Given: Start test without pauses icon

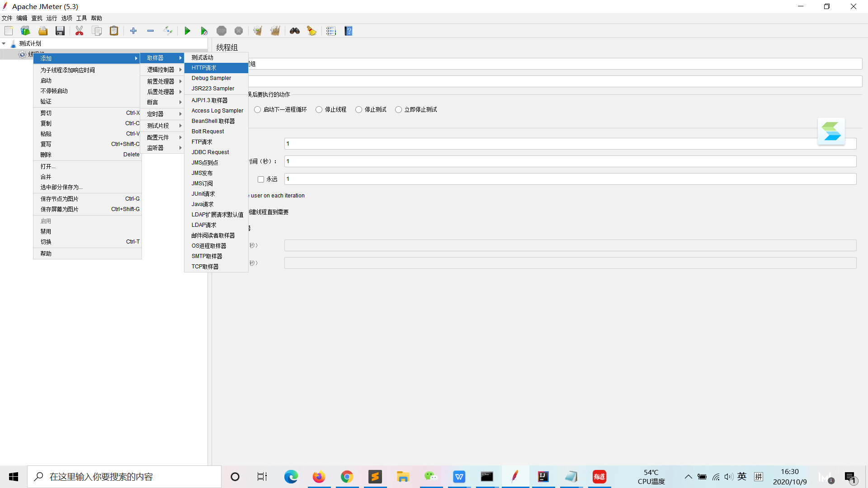Looking at the screenshot, I should pyautogui.click(x=204, y=31).
